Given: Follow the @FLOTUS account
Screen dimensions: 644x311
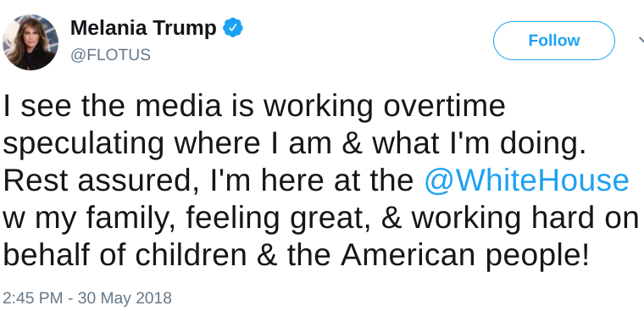Looking at the screenshot, I should coord(553,41).
